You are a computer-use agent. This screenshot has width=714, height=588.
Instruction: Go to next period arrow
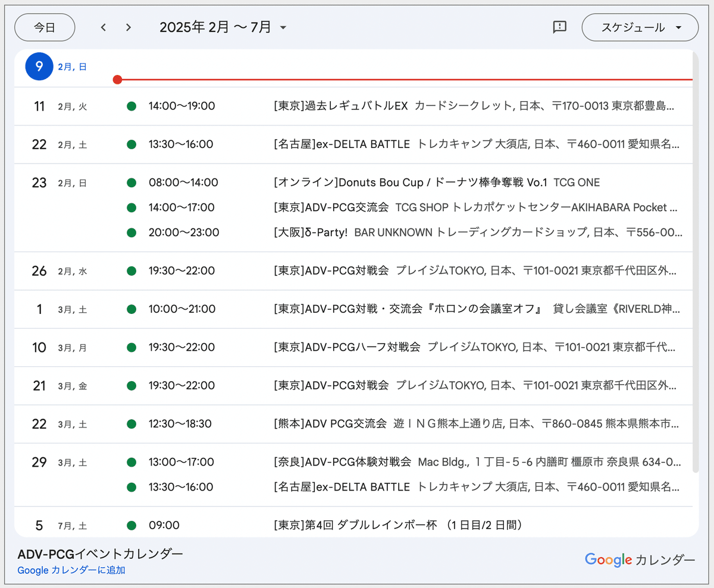point(129,27)
